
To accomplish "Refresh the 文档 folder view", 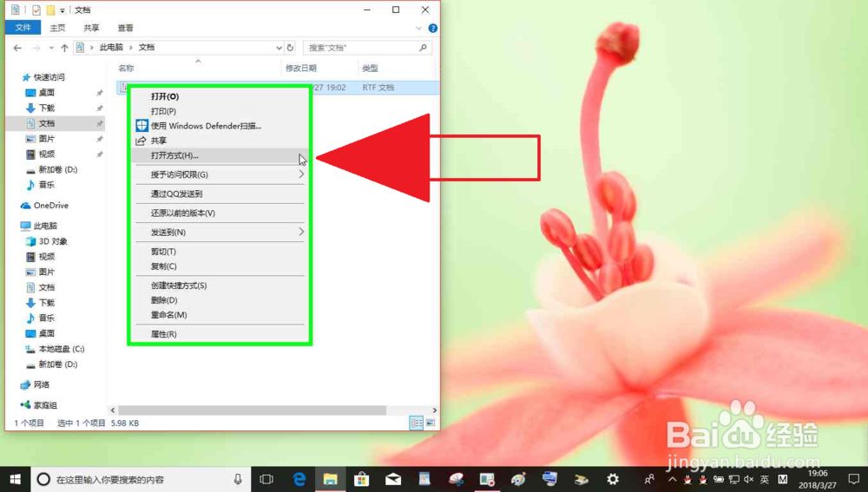I will (x=290, y=48).
